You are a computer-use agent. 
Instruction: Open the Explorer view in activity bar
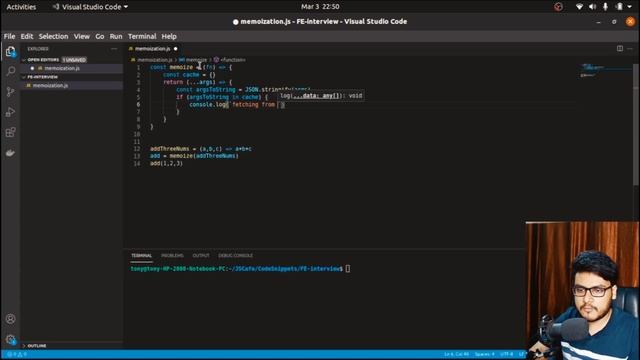(11, 51)
